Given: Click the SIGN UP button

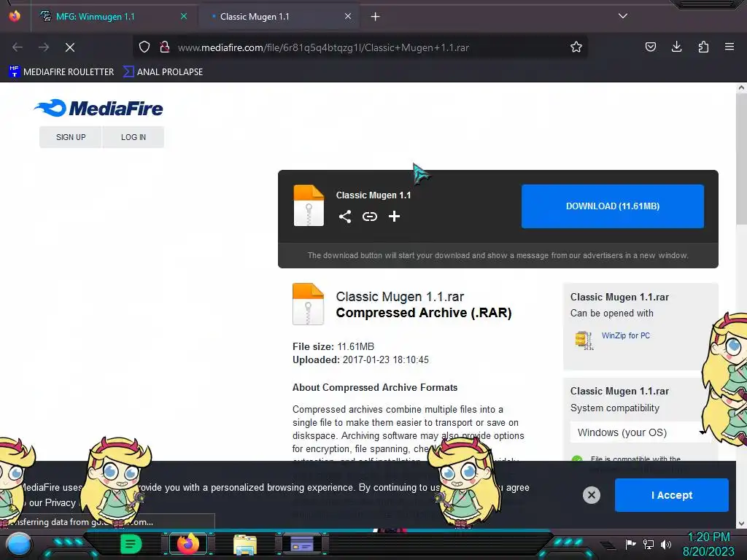Looking at the screenshot, I should click(x=71, y=137).
